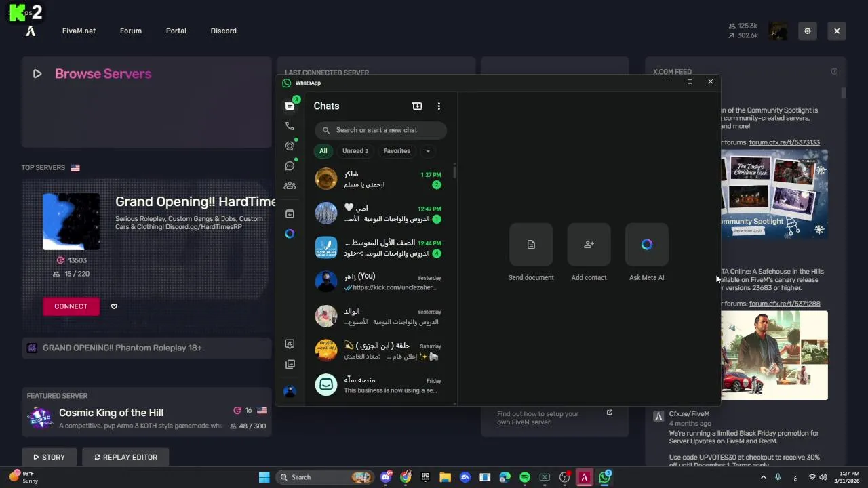Open the forum.cfx.re/t/5373133 link

coord(784,142)
